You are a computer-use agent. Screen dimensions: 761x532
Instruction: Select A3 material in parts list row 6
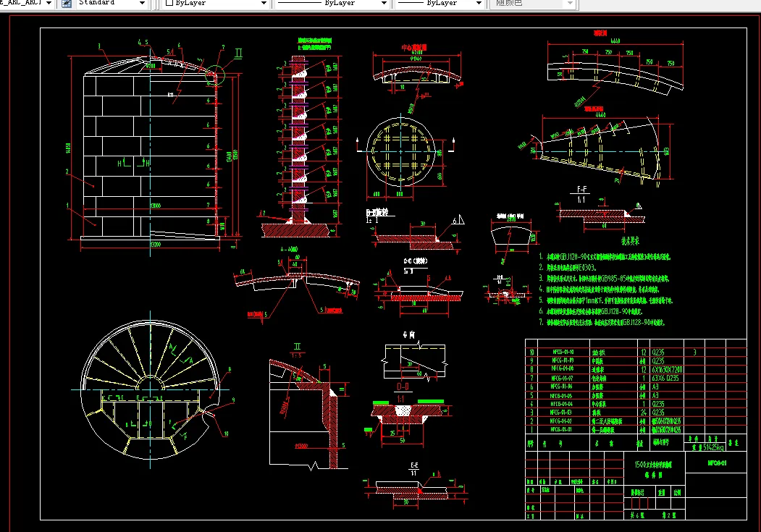(x=655, y=387)
